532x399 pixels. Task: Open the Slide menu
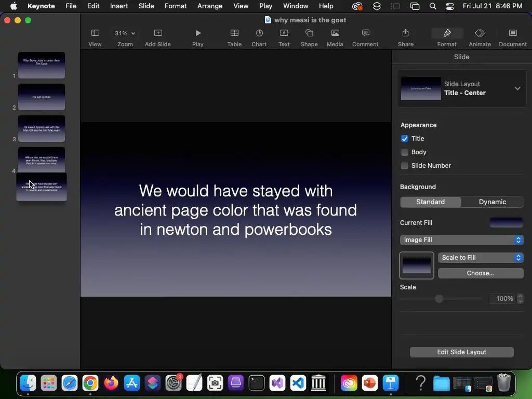click(x=146, y=6)
